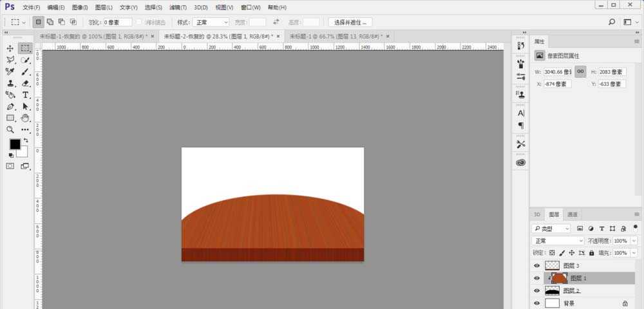Select the Move tool
The width and height of the screenshot is (644, 309).
(x=10, y=48)
